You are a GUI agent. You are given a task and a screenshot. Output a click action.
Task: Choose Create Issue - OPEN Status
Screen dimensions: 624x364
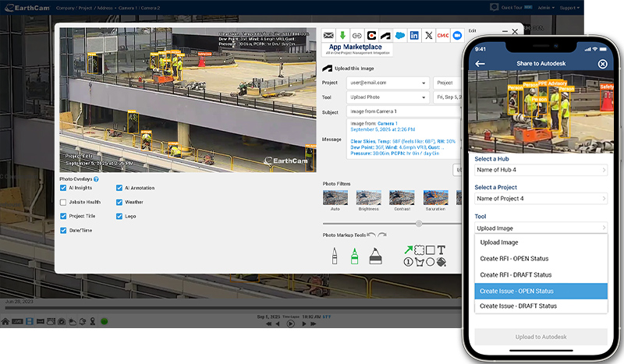pyautogui.click(x=541, y=292)
